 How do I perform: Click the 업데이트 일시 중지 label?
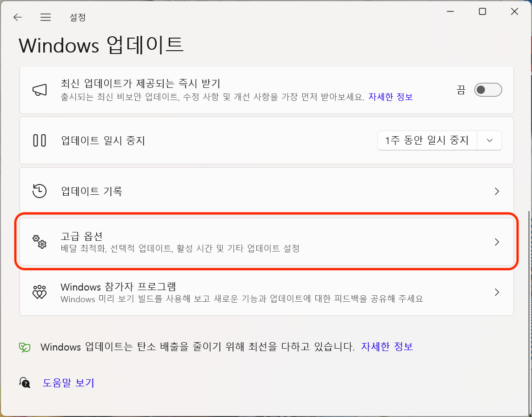pos(103,140)
